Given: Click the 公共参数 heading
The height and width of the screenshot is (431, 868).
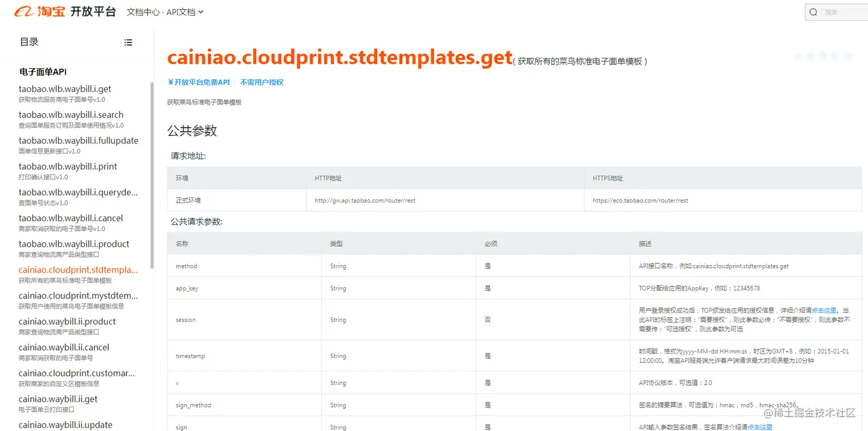Looking at the screenshot, I should 192,131.
